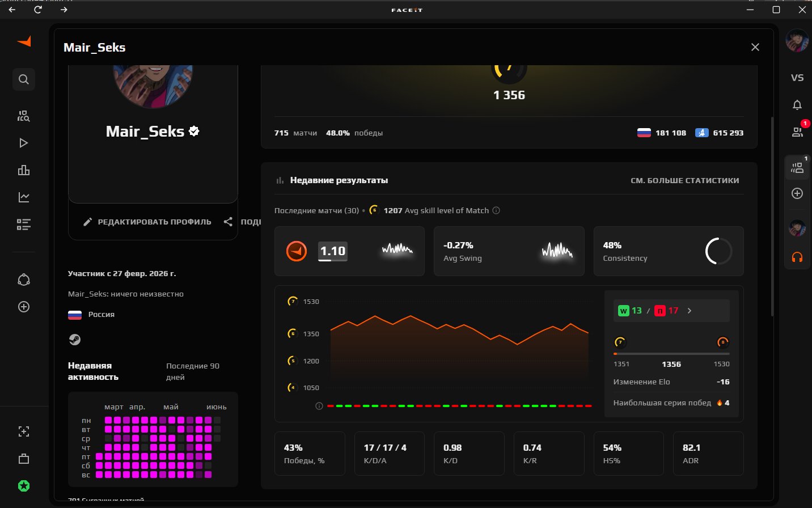This screenshot has width=812, height=508.
Task: Click the plus circle icon in left sidebar
Action: coord(24,307)
